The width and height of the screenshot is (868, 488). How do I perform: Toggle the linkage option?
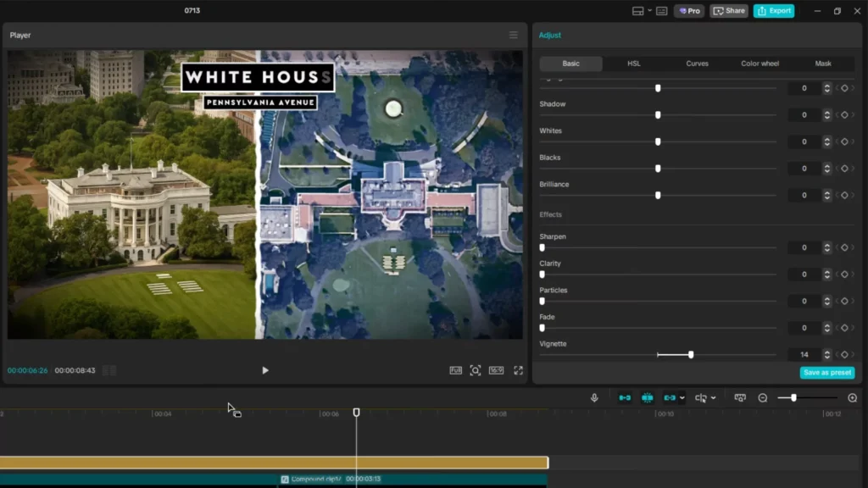670,398
